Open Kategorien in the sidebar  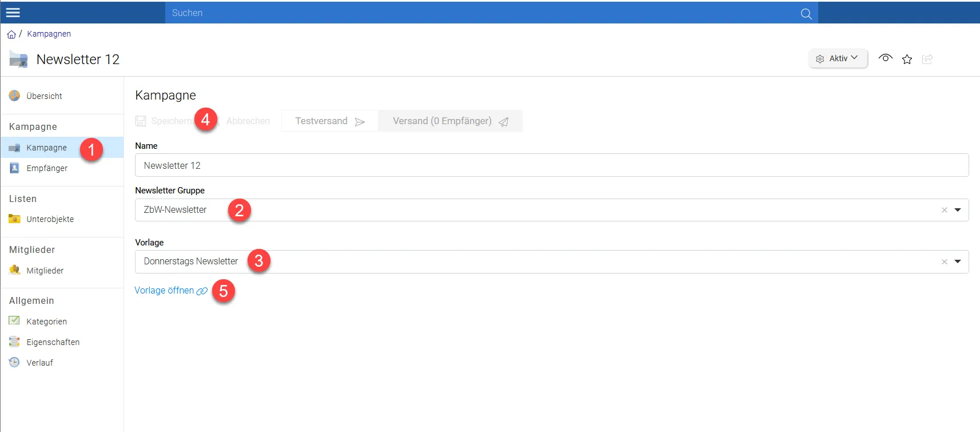pyautogui.click(x=62, y=322)
